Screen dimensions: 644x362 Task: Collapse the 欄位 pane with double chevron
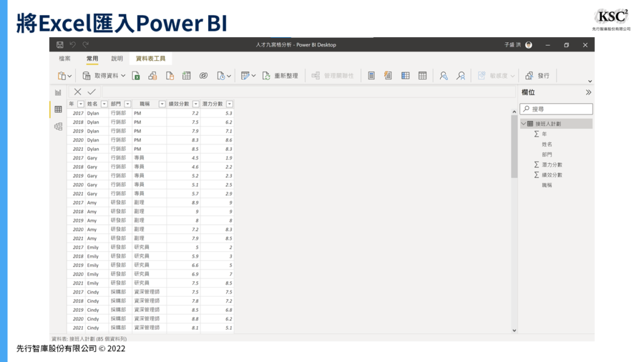point(589,92)
